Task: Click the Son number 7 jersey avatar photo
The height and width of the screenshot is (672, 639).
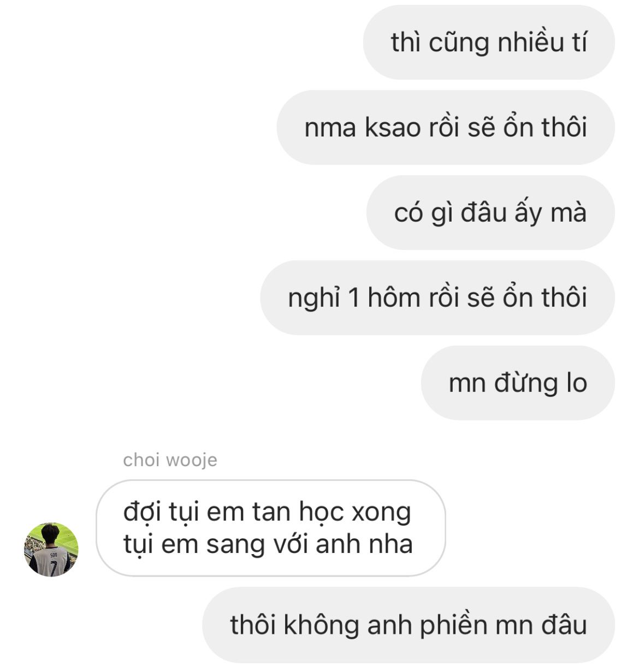Action: 51,549
